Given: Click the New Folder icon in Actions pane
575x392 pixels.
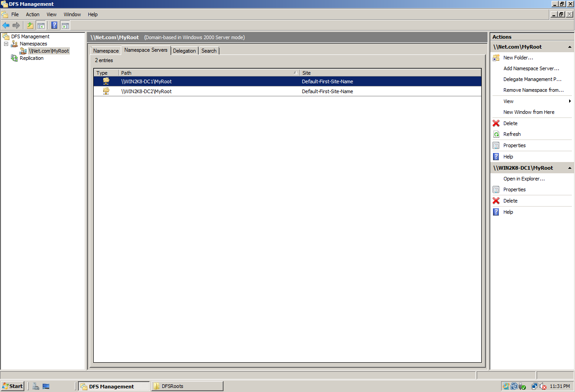Looking at the screenshot, I should click(496, 58).
